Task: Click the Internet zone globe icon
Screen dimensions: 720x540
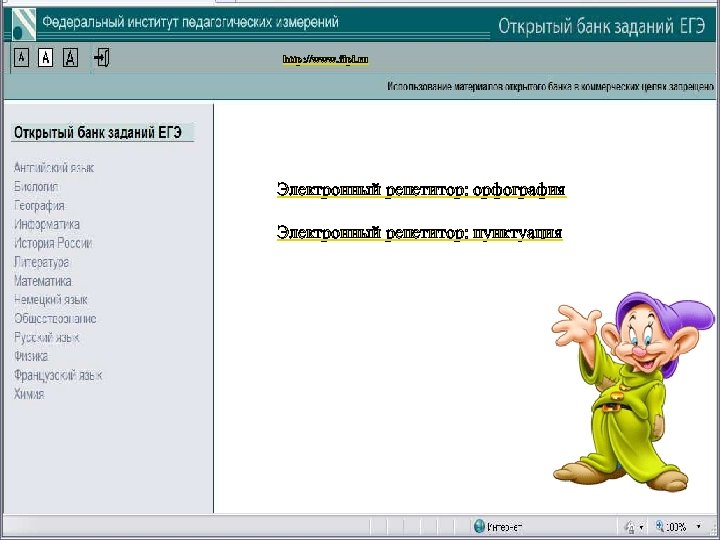Action: [479, 526]
